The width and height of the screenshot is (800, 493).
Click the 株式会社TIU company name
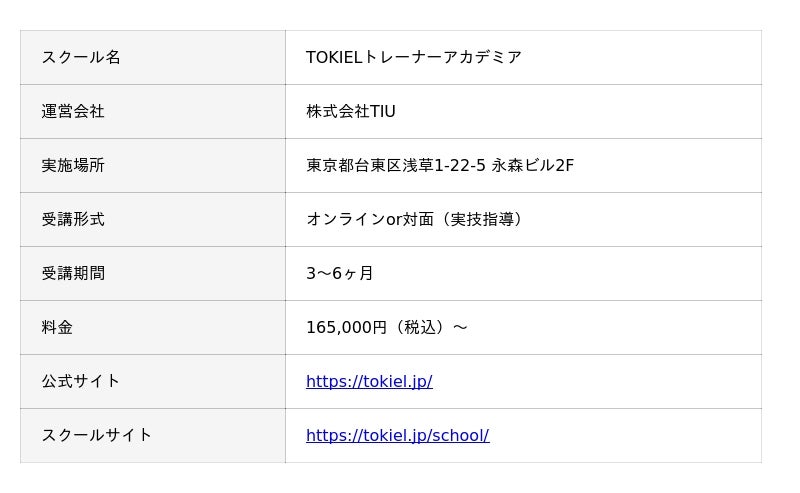[x=351, y=111]
